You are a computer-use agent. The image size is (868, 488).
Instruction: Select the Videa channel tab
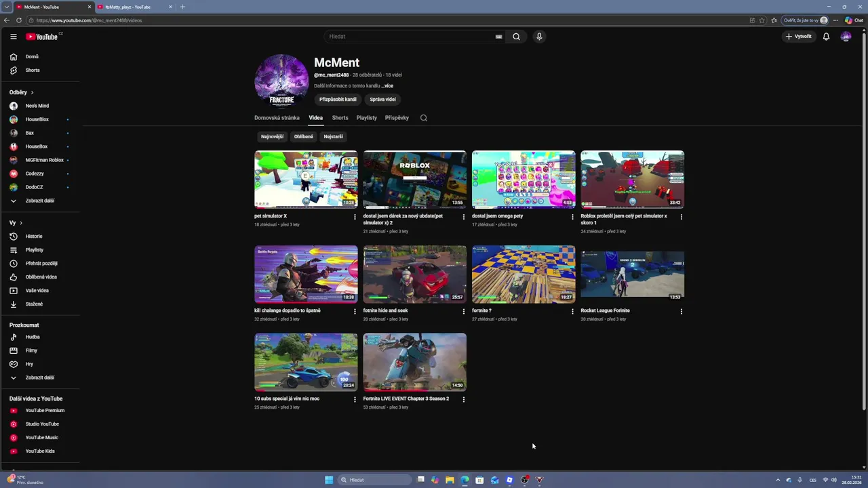coord(316,118)
